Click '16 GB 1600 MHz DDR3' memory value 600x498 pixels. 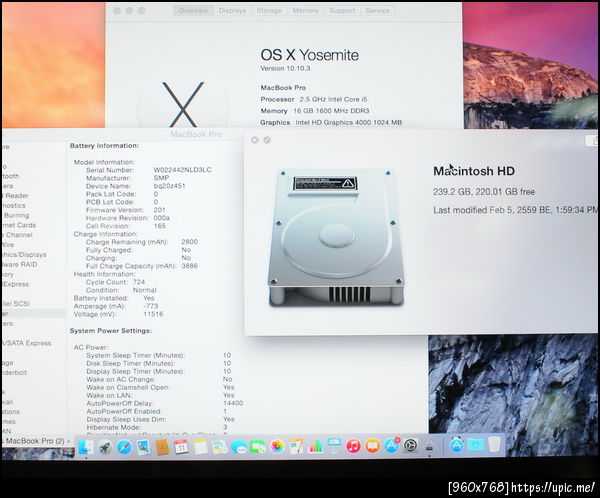pos(331,111)
